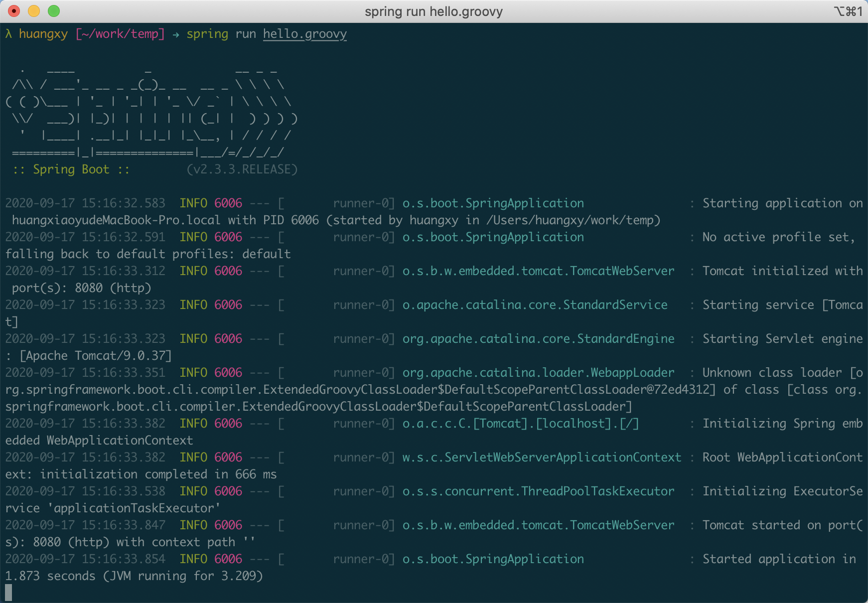Click 'port(s): 8080 (http)' line
Screen dimensions: 868x603
pos(82,288)
